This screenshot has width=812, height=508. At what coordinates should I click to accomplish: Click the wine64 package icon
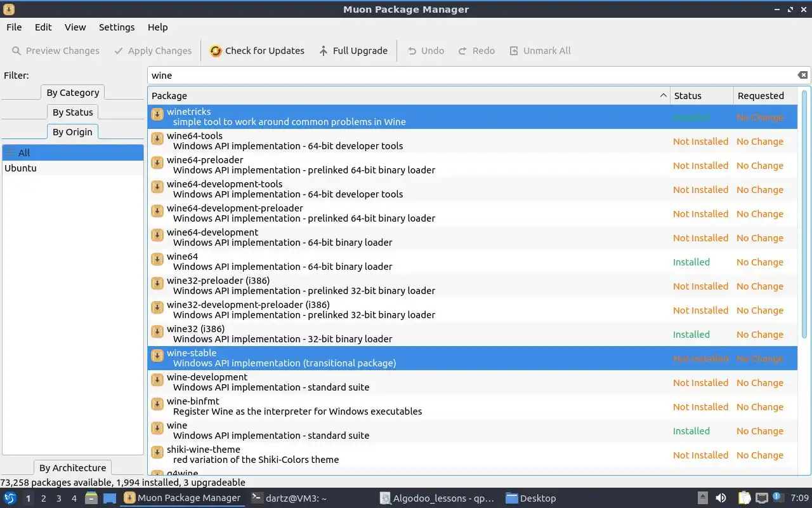pyautogui.click(x=157, y=259)
